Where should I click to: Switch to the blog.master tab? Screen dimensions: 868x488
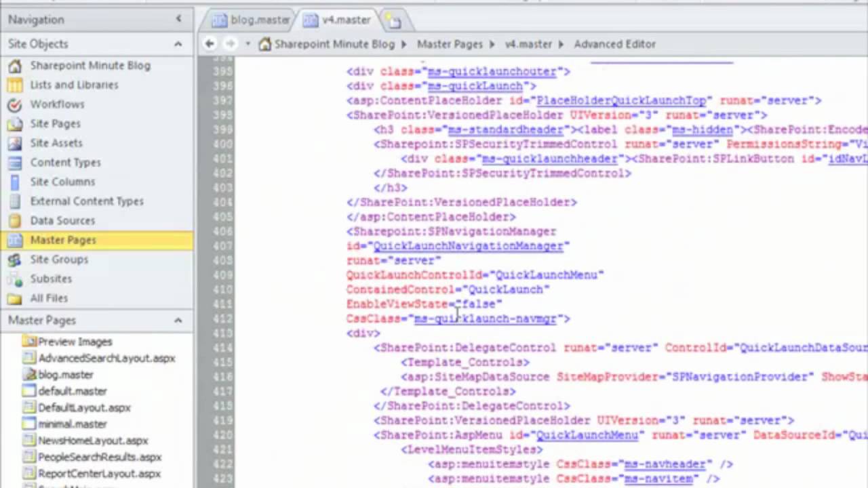coord(252,20)
